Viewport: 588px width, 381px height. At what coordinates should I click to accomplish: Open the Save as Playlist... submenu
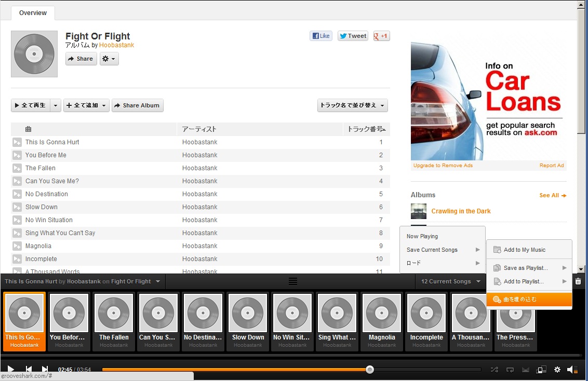[x=529, y=268]
